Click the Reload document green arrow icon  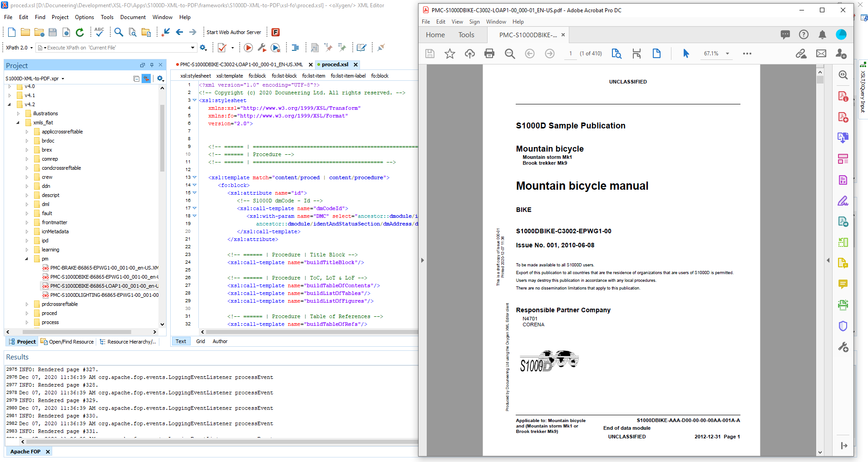[x=80, y=32]
